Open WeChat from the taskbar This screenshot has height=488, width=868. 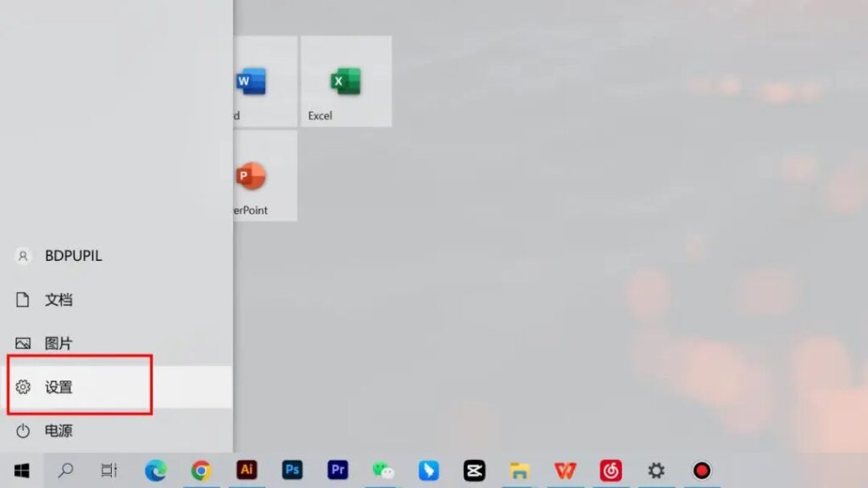point(383,471)
